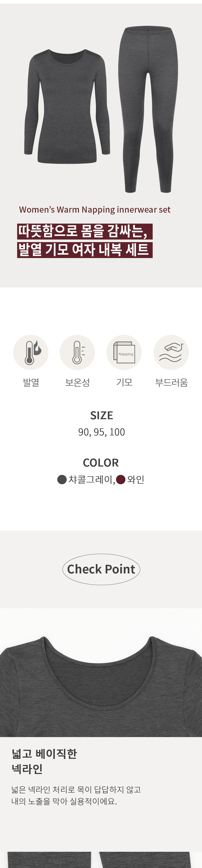Click the heat-generation thermometer flame icon

tap(31, 352)
